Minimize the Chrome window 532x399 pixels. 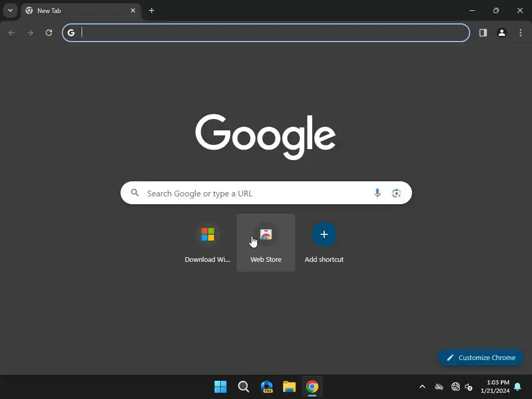click(472, 10)
